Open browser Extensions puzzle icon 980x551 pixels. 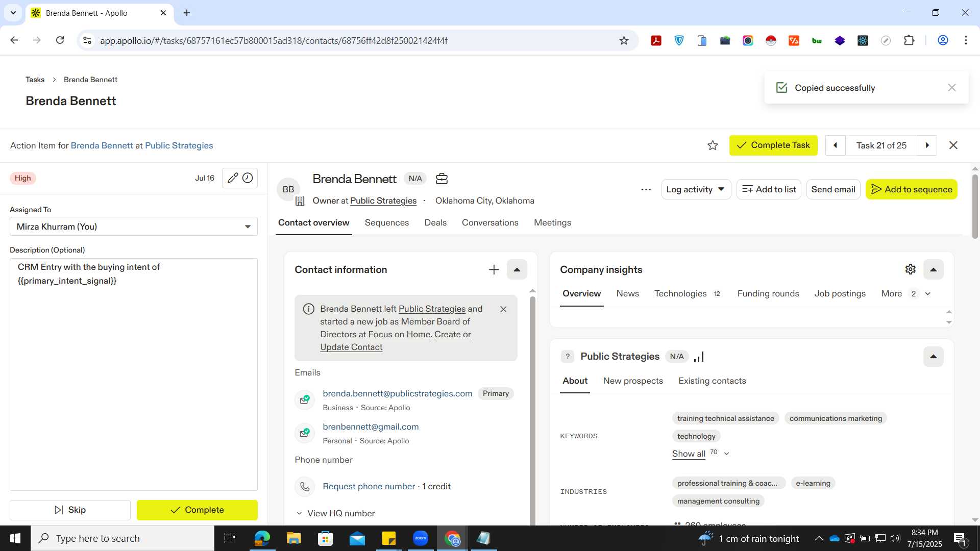909,40
